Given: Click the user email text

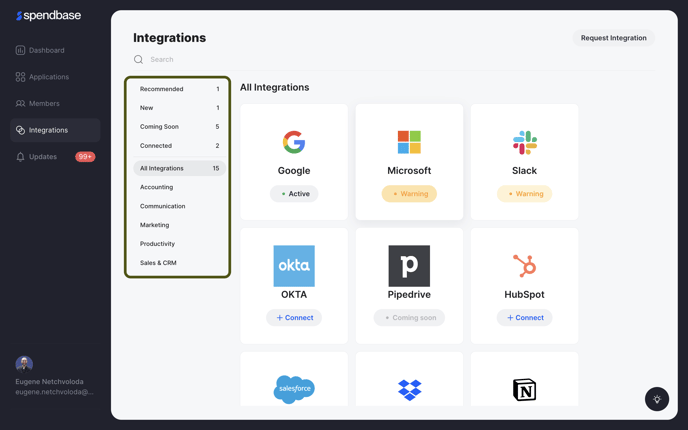Looking at the screenshot, I should [x=54, y=392].
